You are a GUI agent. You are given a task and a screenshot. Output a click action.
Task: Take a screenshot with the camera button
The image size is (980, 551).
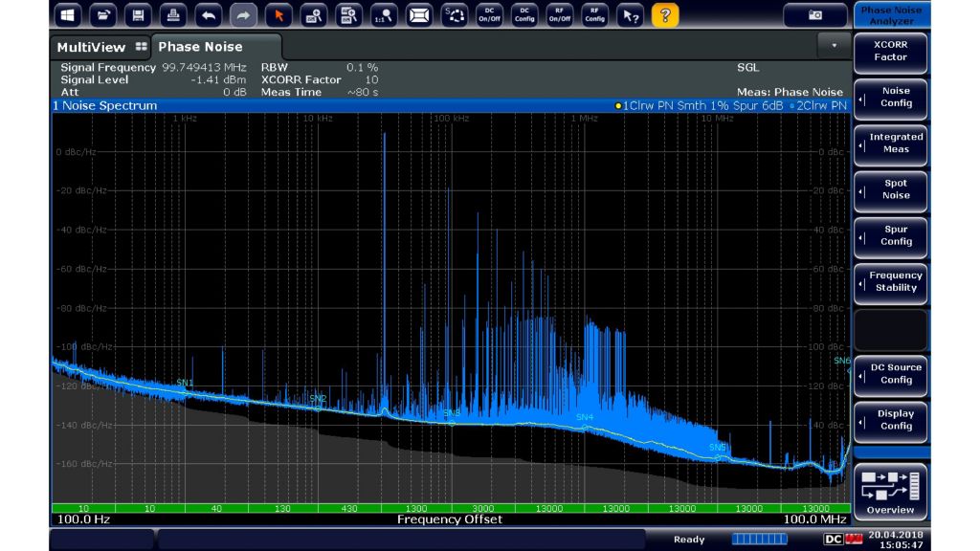pyautogui.click(x=815, y=15)
